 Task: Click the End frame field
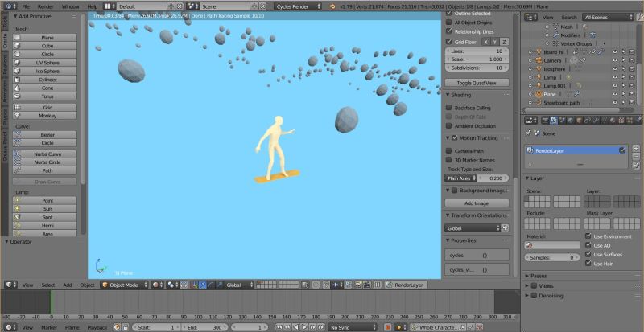(x=207, y=327)
